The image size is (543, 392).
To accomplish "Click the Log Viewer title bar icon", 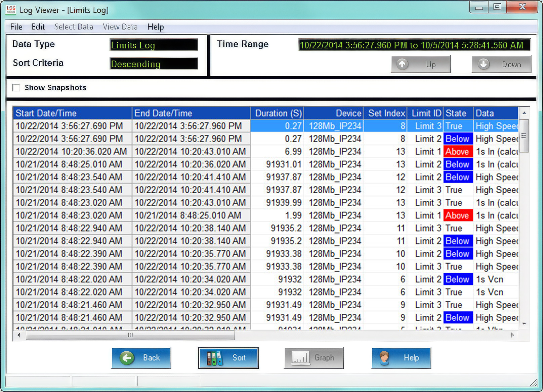I will [11, 9].
